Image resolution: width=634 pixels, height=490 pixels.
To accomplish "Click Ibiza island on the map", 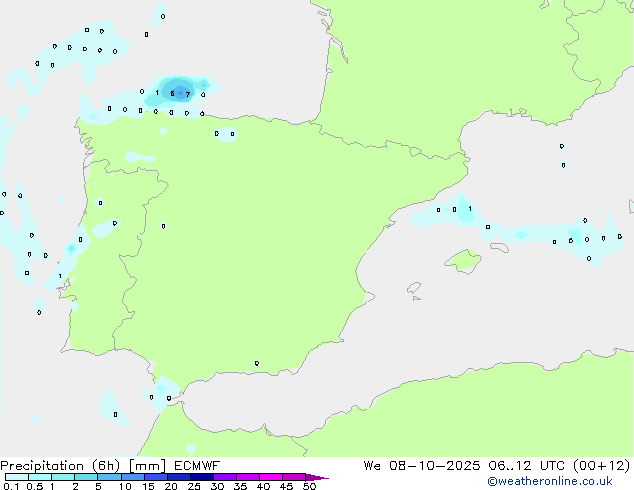I will coord(414,288).
